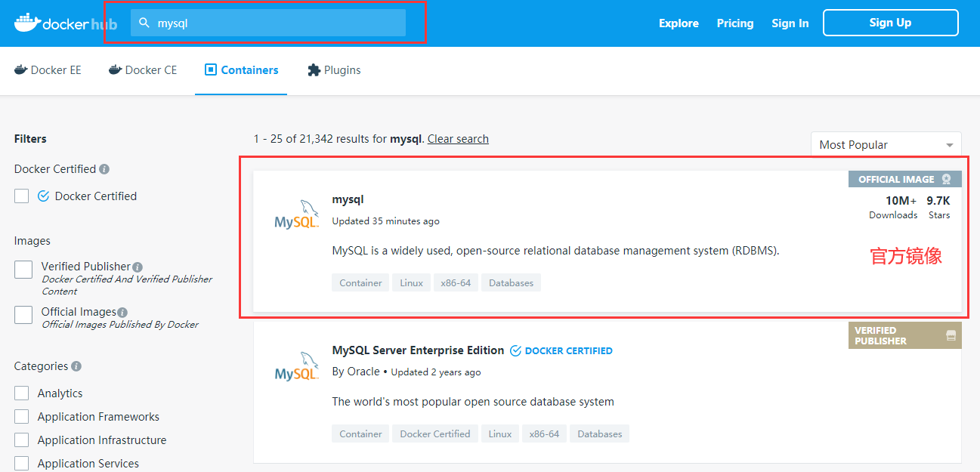The width and height of the screenshot is (980, 472).
Task: Click the Sign Up button
Action: (891, 23)
